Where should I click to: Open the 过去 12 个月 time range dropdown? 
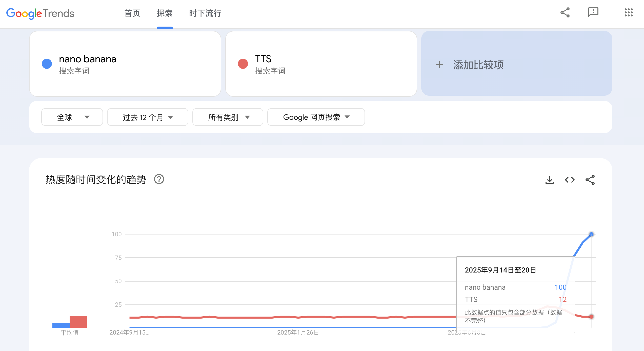click(x=148, y=117)
